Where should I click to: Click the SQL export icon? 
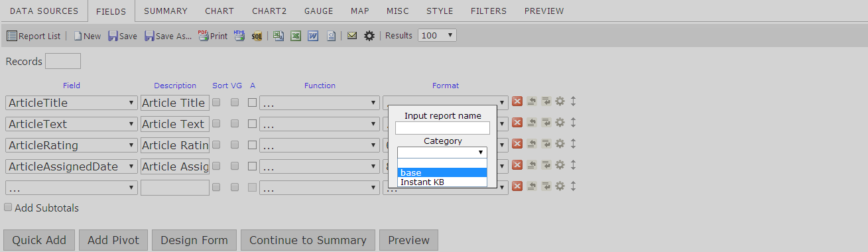(x=257, y=36)
